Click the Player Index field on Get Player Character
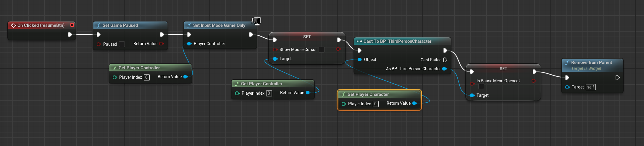 (x=375, y=104)
